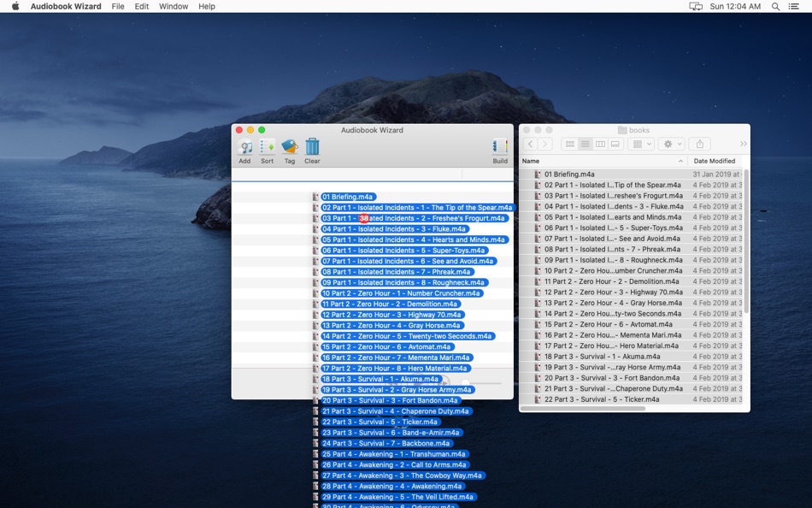
Task: Open the Help menu
Action: [x=207, y=6]
